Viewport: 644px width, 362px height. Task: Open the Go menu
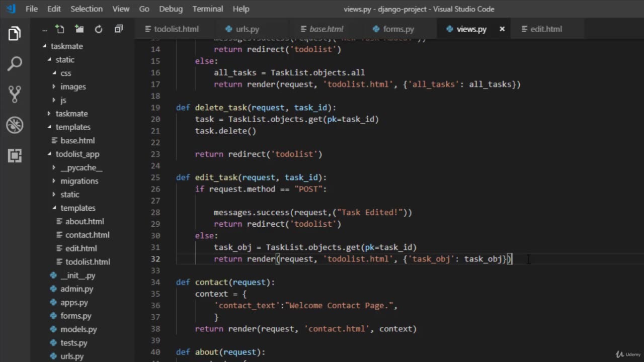[x=144, y=9]
